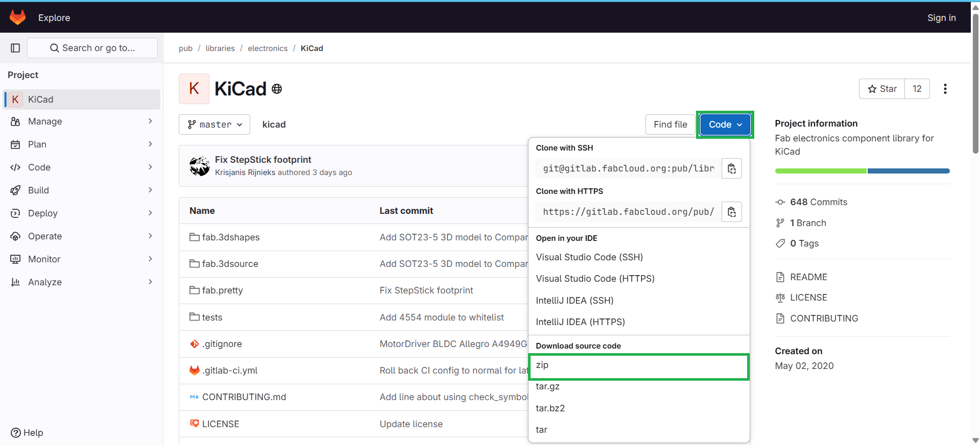Screen dimensions: 980x445
Task: Open in IntelliJ IDEA (SSH)
Action: point(639,301)
